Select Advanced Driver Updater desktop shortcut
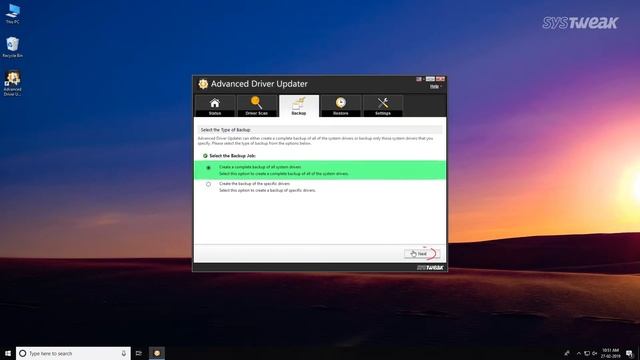640x360 pixels. [13, 84]
